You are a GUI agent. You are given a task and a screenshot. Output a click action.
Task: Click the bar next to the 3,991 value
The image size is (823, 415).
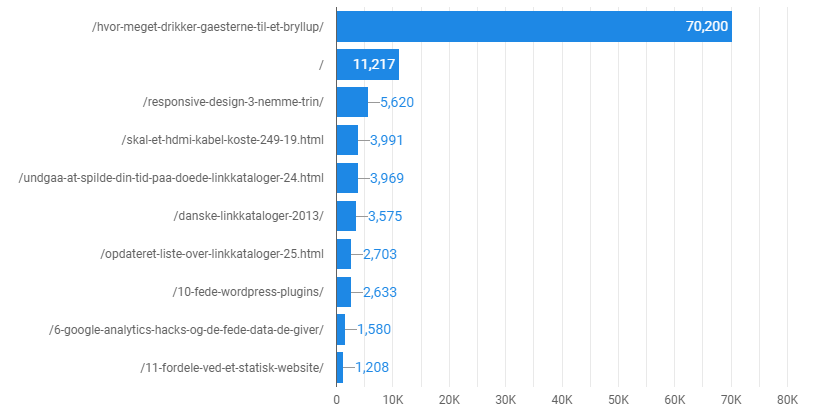[347, 140]
